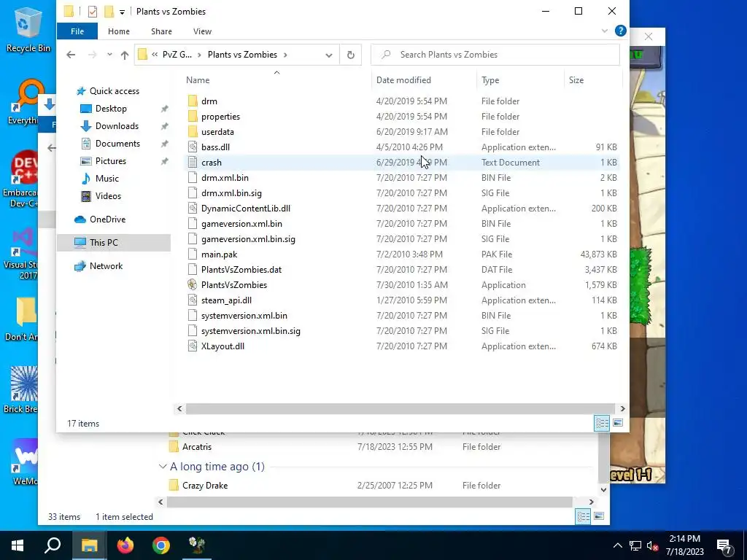The width and height of the screenshot is (747, 560).
Task: Select the bass.dll file icon
Action: tap(193, 147)
